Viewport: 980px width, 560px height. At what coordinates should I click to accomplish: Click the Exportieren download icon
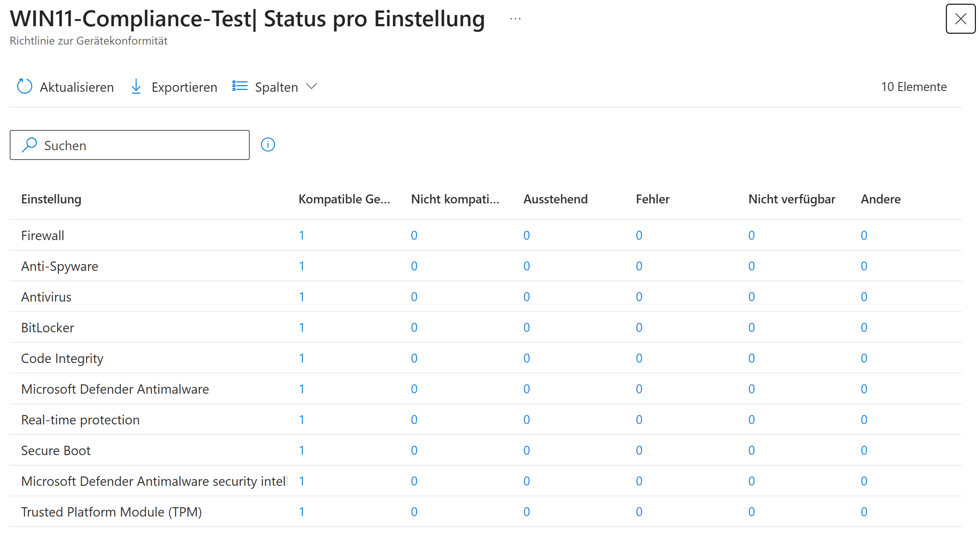(x=136, y=87)
